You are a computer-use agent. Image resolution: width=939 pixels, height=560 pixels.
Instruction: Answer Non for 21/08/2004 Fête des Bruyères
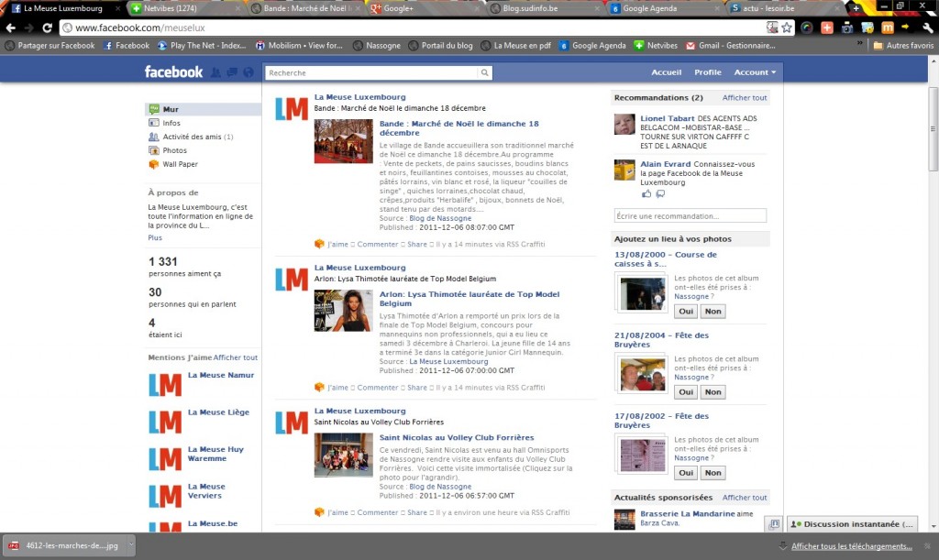coord(713,391)
